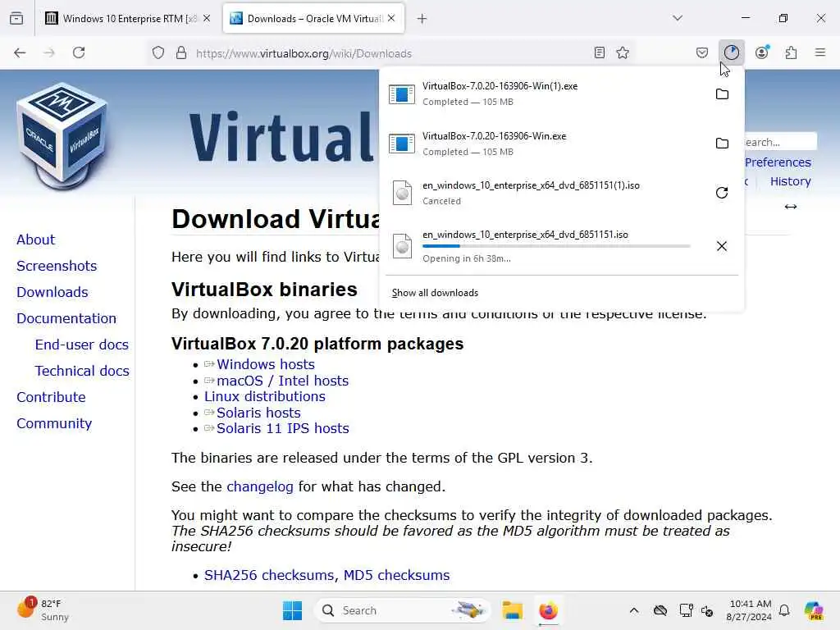
Task: Open Firefox View tab manager icon
Action: (16, 19)
